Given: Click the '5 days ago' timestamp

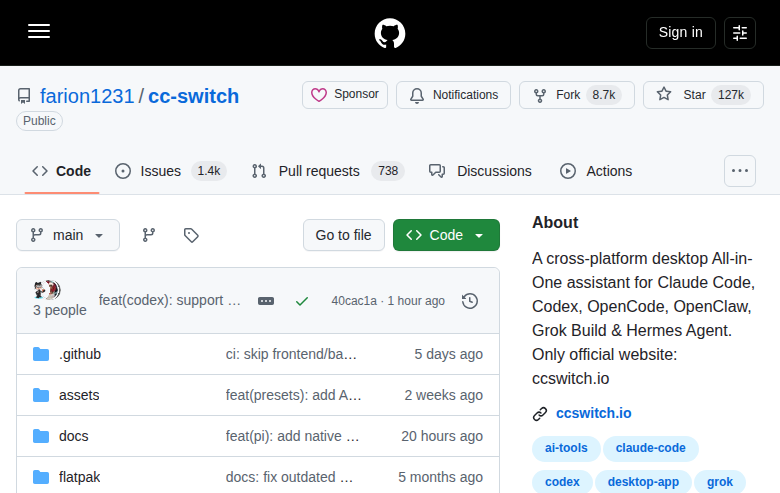Looking at the screenshot, I should (449, 354).
